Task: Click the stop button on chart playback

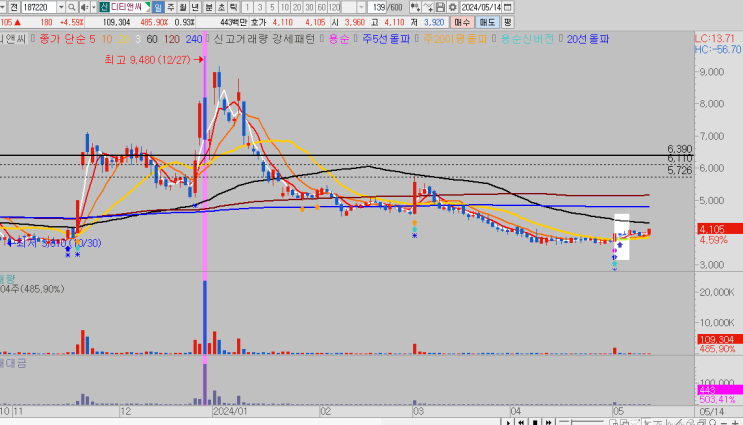Action: point(535,422)
